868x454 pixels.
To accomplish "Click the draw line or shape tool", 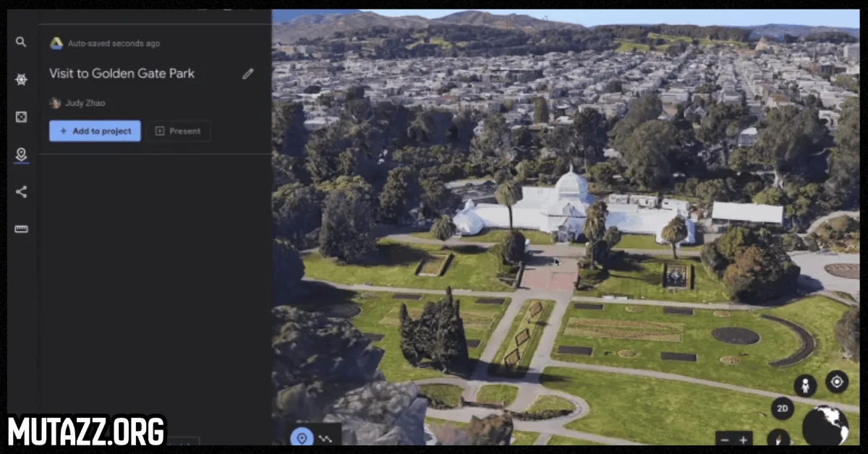I will (x=325, y=438).
